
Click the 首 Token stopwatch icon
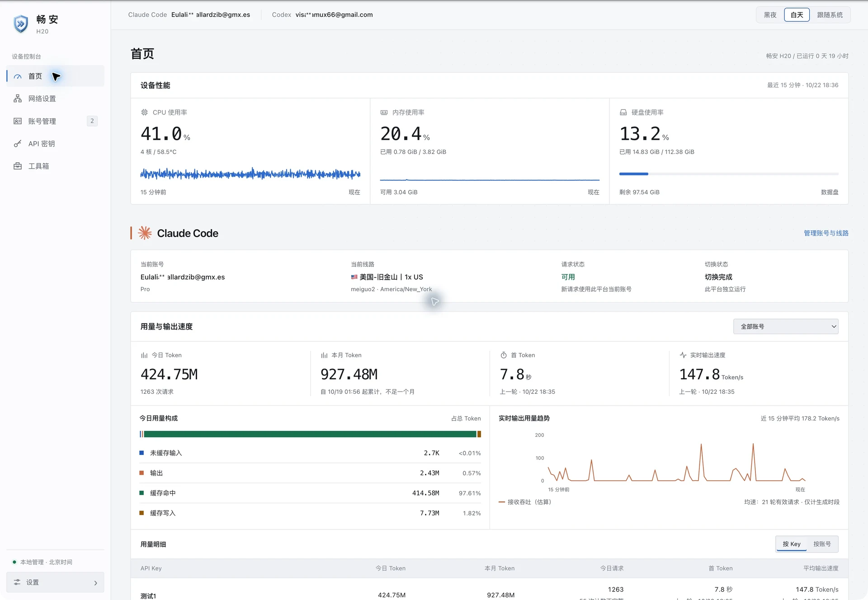click(504, 355)
